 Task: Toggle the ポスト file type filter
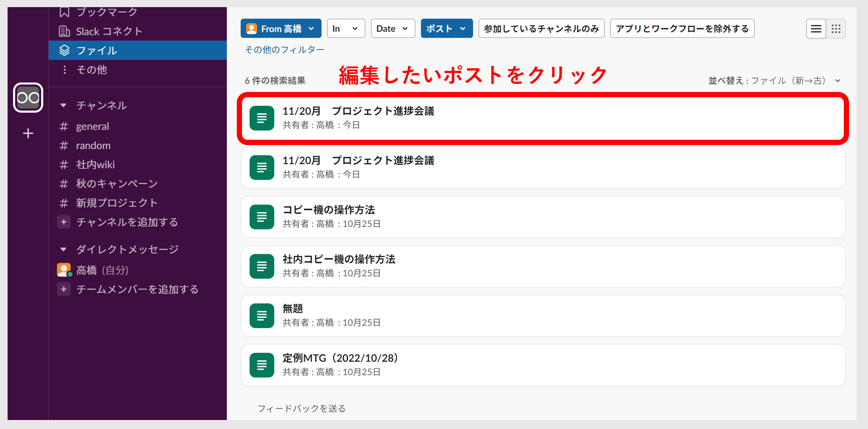point(446,28)
